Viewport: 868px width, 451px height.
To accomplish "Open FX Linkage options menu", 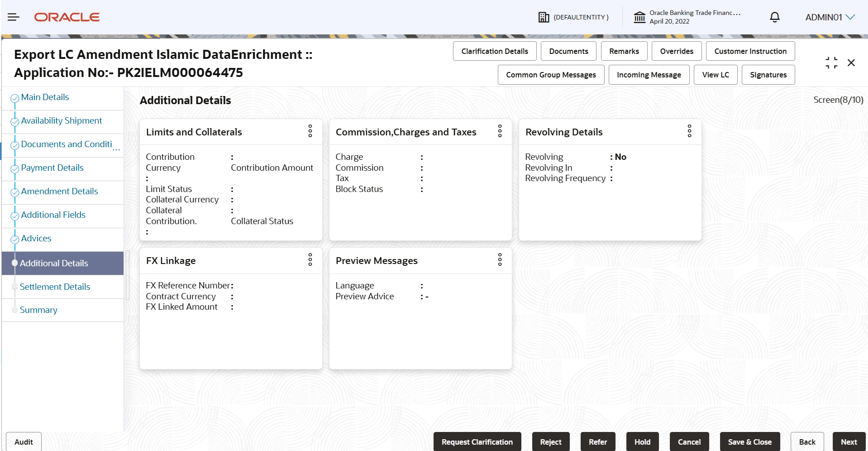I will coord(310,260).
